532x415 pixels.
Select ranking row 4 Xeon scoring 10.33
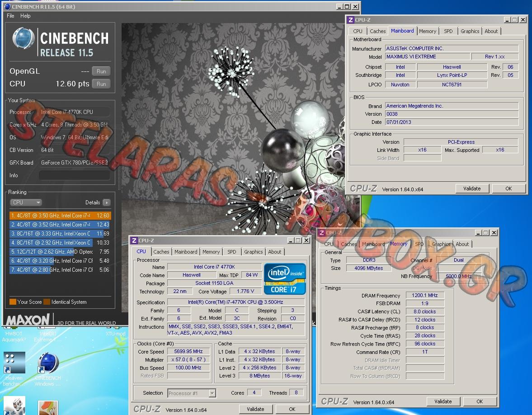(60, 243)
